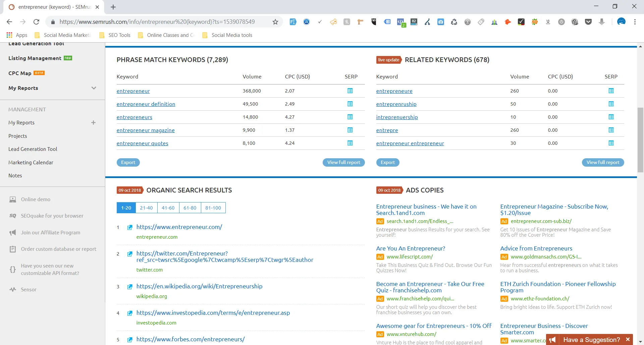Image resolution: width=644 pixels, height=345 pixels.
Task: Click the Join our Affiliate Program megaphone icon
Action: (x=13, y=232)
